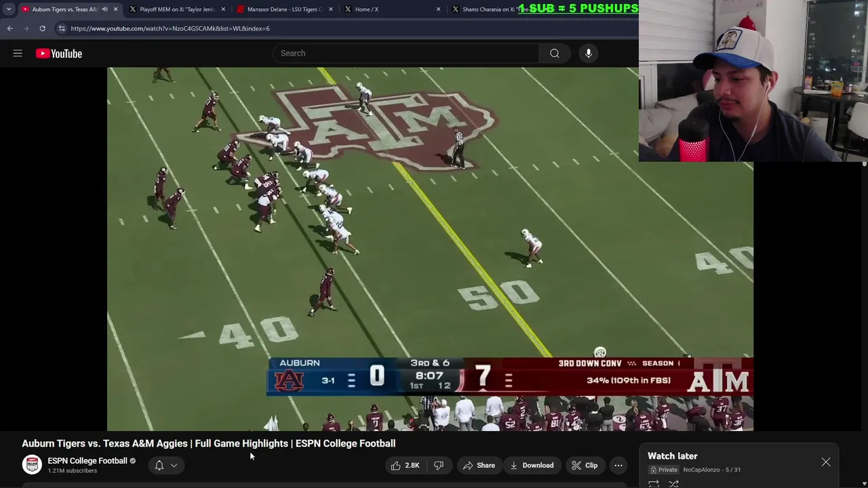Switch to the Mansoor Delane - LSU Tigers tab
The width and height of the screenshot is (868, 488).
point(284,9)
